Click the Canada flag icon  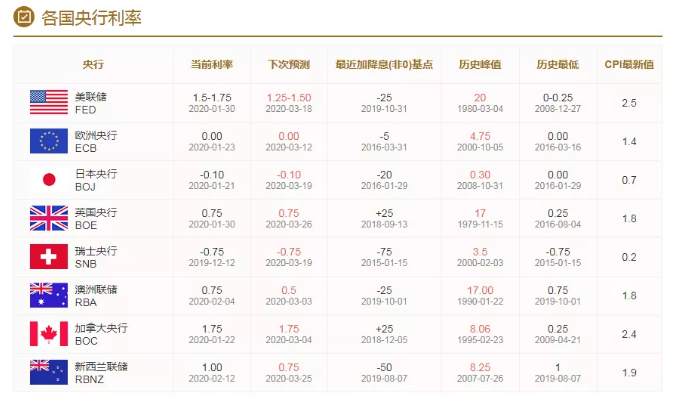(49, 334)
